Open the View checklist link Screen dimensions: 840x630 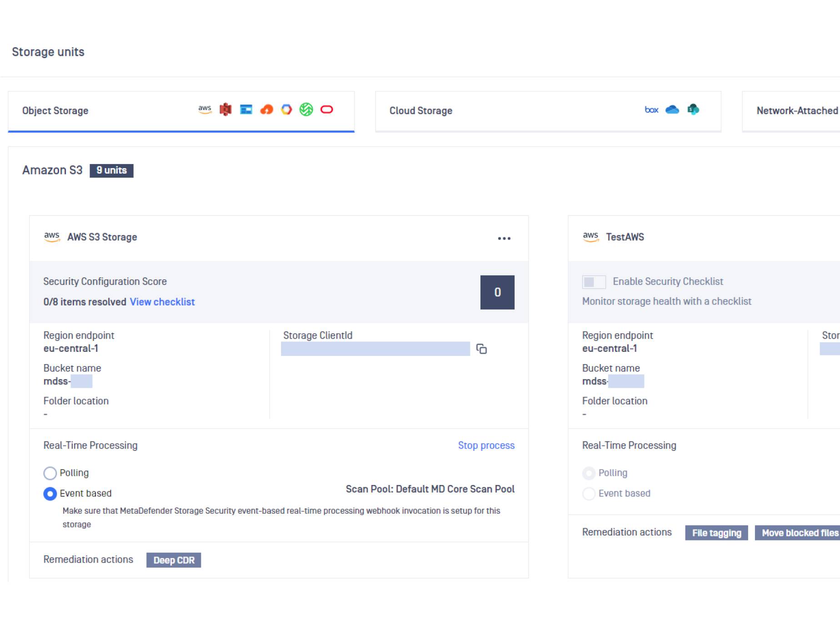coord(162,302)
